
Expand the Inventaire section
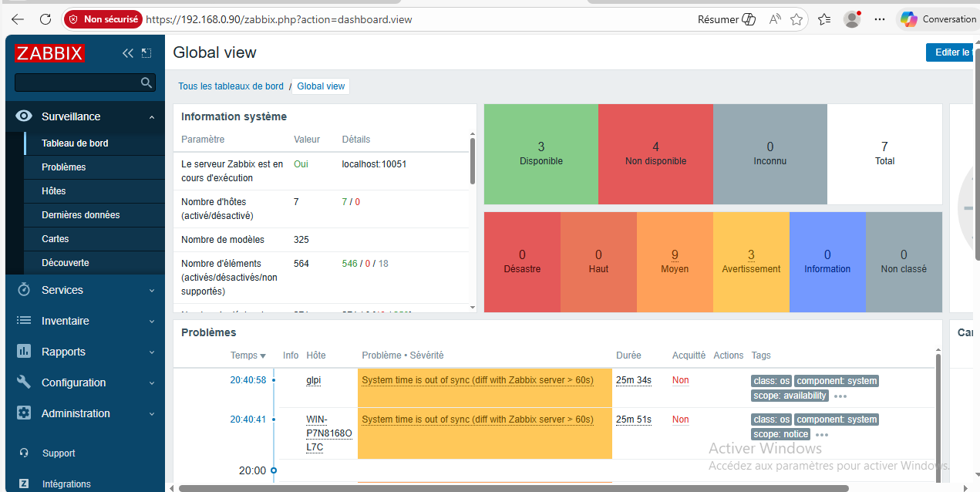tap(150, 321)
